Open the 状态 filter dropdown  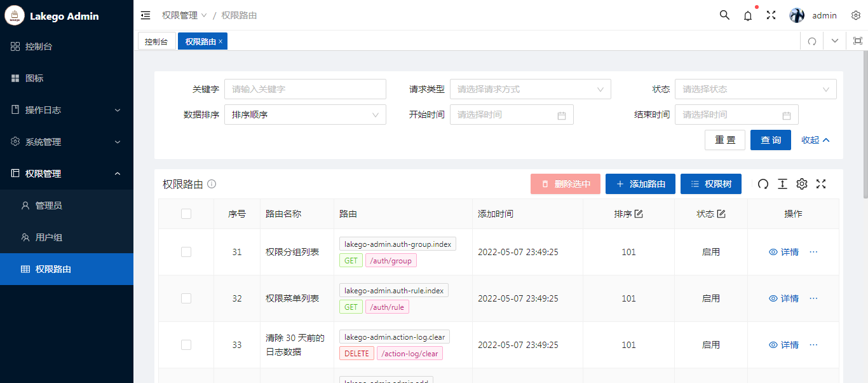pos(756,89)
